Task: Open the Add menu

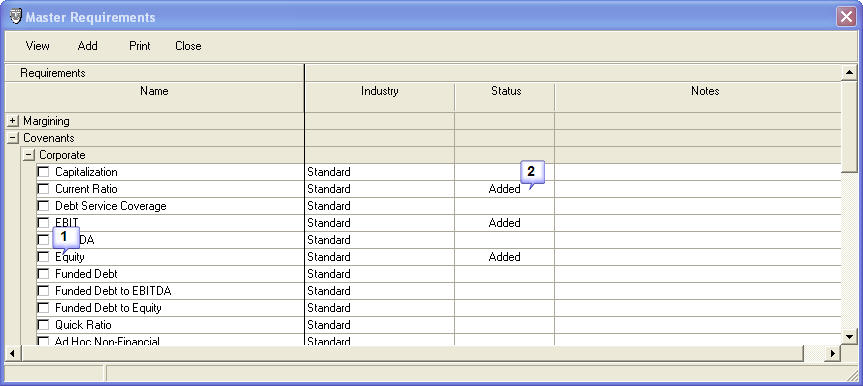Action: [x=88, y=46]
